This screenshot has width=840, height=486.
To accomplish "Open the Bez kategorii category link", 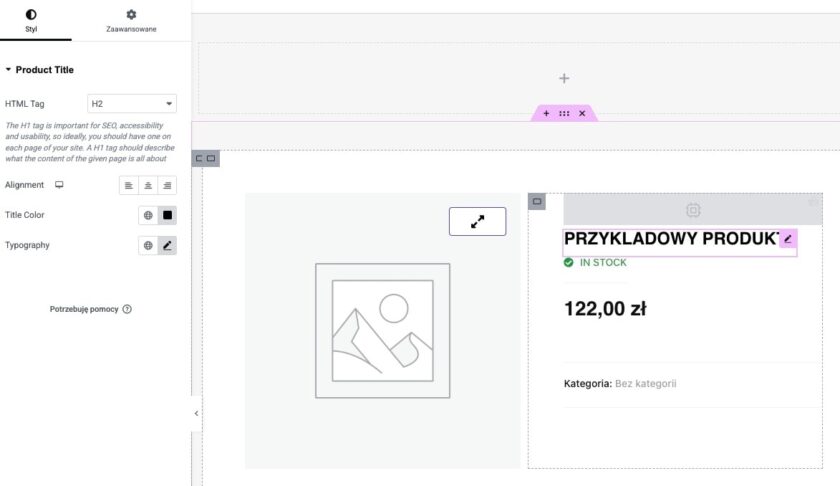I will pos(645,383).
